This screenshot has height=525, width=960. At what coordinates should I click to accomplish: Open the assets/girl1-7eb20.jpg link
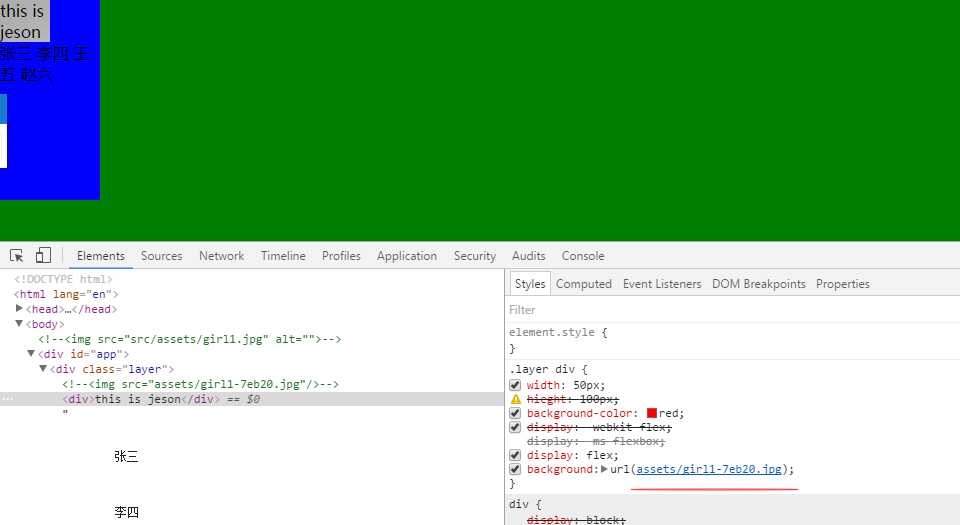coord(709,469)
